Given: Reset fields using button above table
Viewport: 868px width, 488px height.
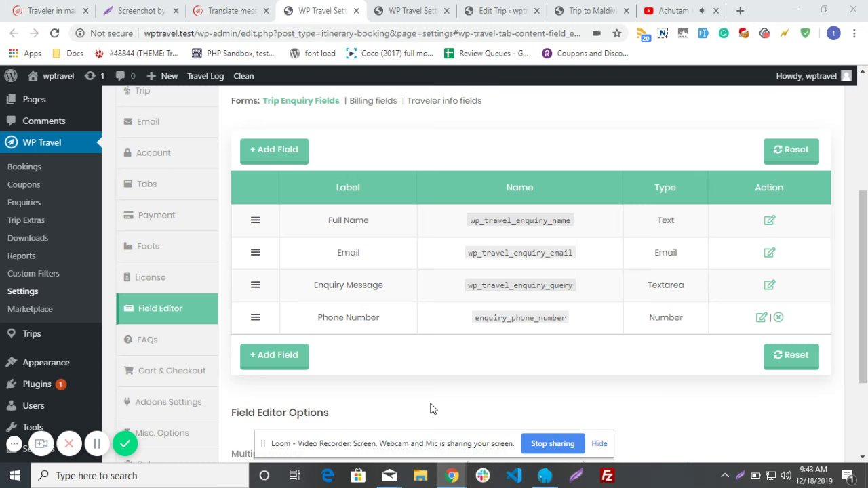Looking at the screenshot, I should click(791, 150).
